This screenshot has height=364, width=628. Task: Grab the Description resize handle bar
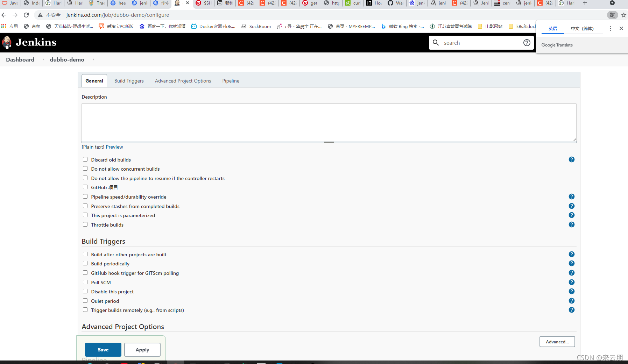[329, 142]
